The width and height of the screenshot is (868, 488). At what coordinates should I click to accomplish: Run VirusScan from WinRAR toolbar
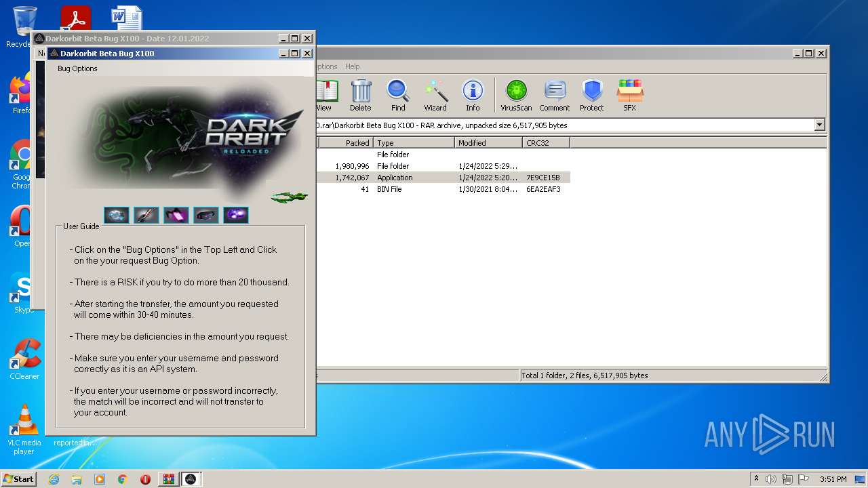[516, 96]
